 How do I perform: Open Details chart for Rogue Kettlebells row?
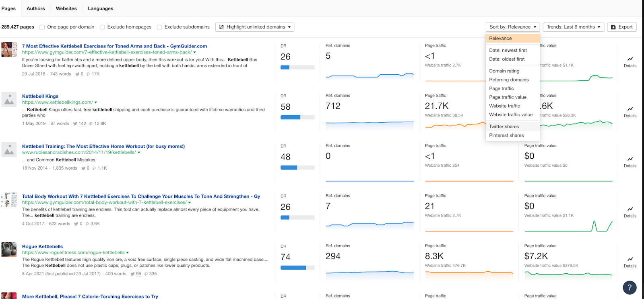[630, 262]
